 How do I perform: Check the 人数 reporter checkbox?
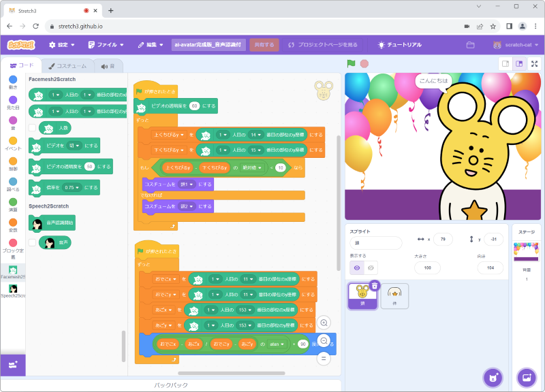(x=32, y=128)
